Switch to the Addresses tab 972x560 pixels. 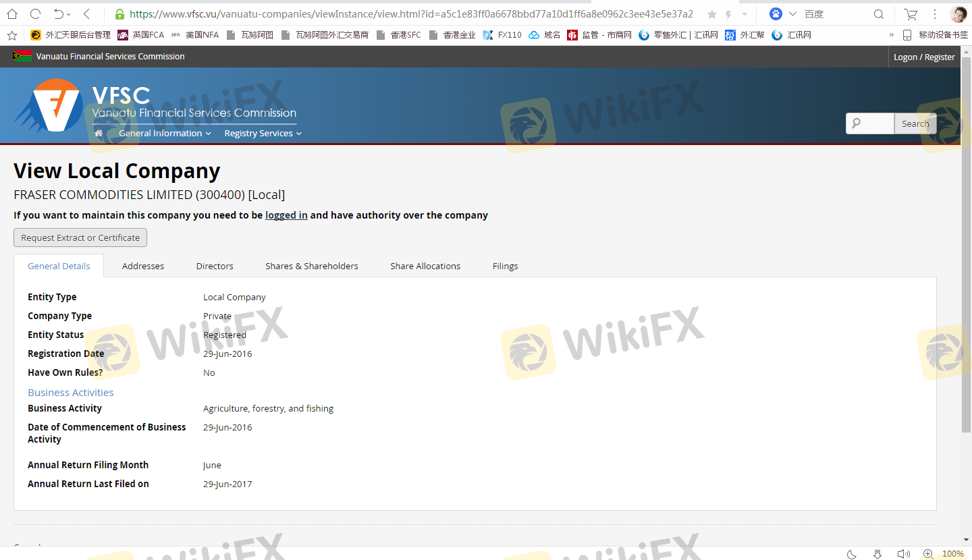point(143,266)
